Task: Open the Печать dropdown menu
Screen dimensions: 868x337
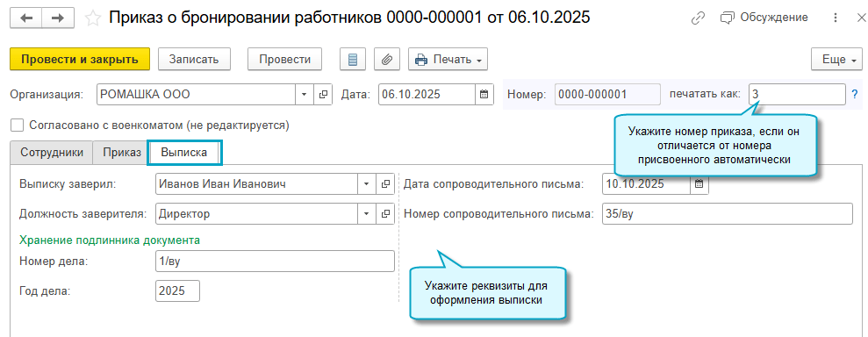Action: [x=448, y=59]
